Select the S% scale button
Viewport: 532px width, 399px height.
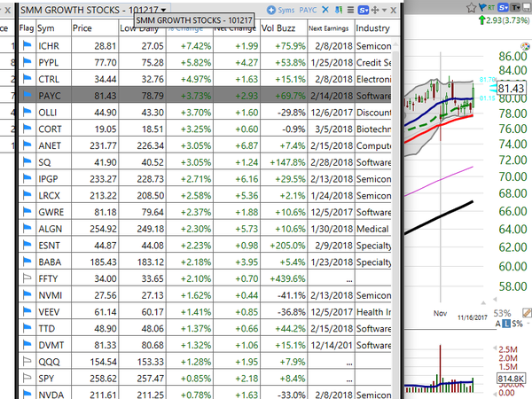coord(517,324)
